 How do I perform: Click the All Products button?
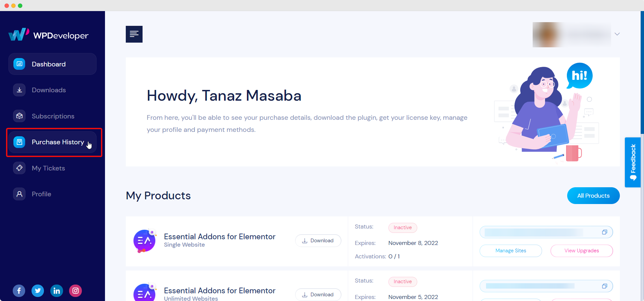(x=593, y=196)
